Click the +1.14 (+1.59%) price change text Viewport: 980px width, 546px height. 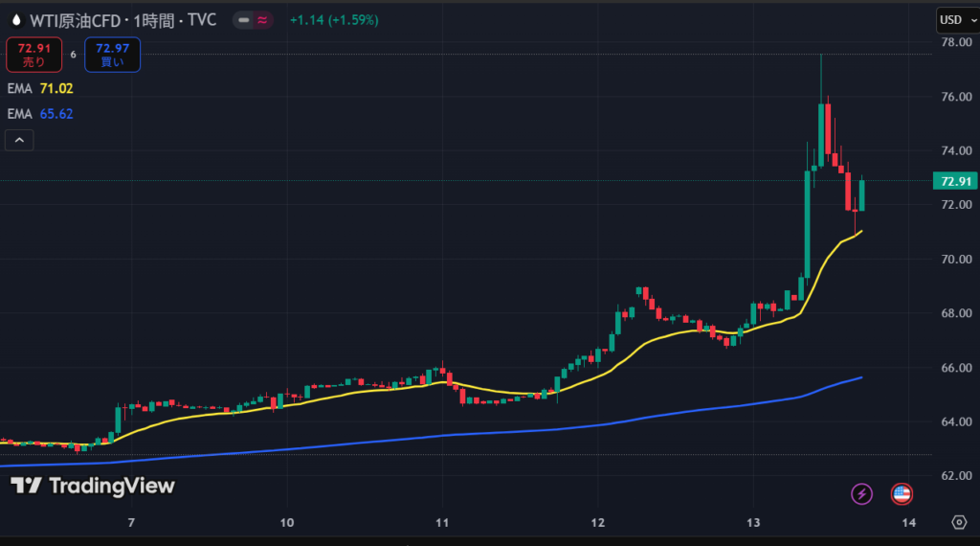click(x=334, y=20)
